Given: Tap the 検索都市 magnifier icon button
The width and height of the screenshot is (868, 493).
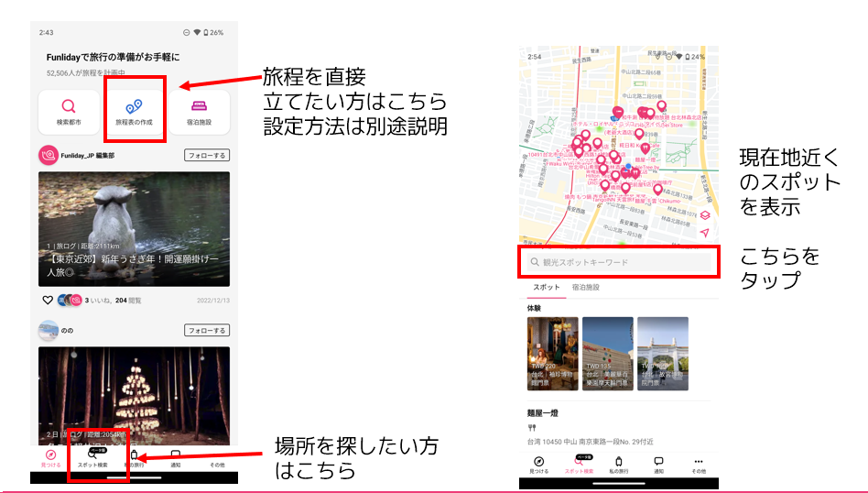Looking at the screenshot, I should [69, 111].
